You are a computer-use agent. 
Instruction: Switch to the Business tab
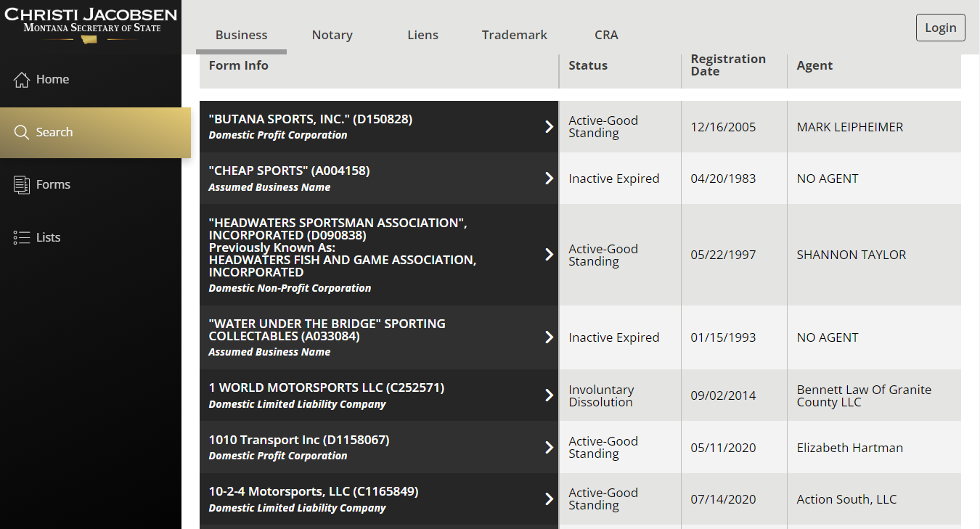pos(242,35)
